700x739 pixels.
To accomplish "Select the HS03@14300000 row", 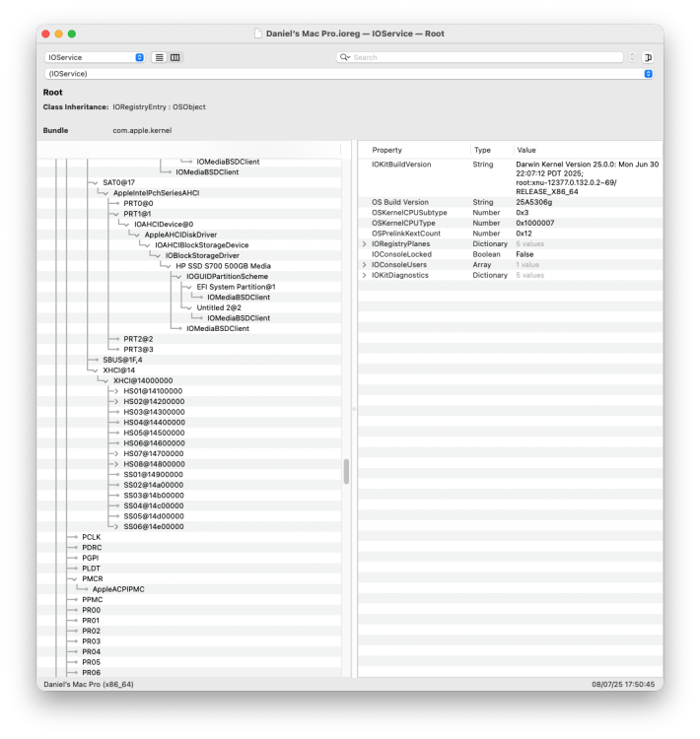I will [189, 412].
